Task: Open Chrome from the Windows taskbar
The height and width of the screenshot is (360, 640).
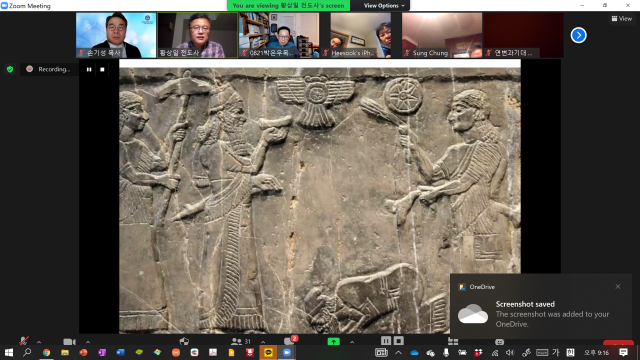Action: tap(46, 352)
